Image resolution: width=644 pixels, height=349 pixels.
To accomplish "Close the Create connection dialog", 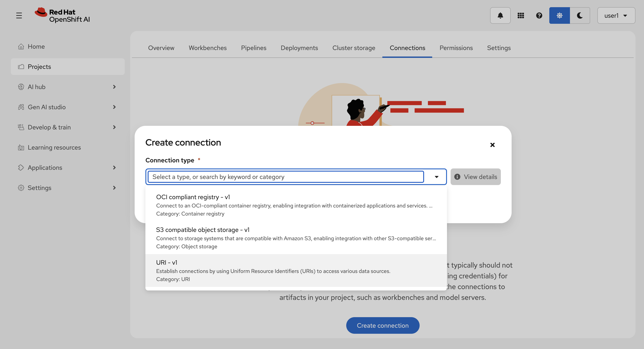I will click(492, 145).
